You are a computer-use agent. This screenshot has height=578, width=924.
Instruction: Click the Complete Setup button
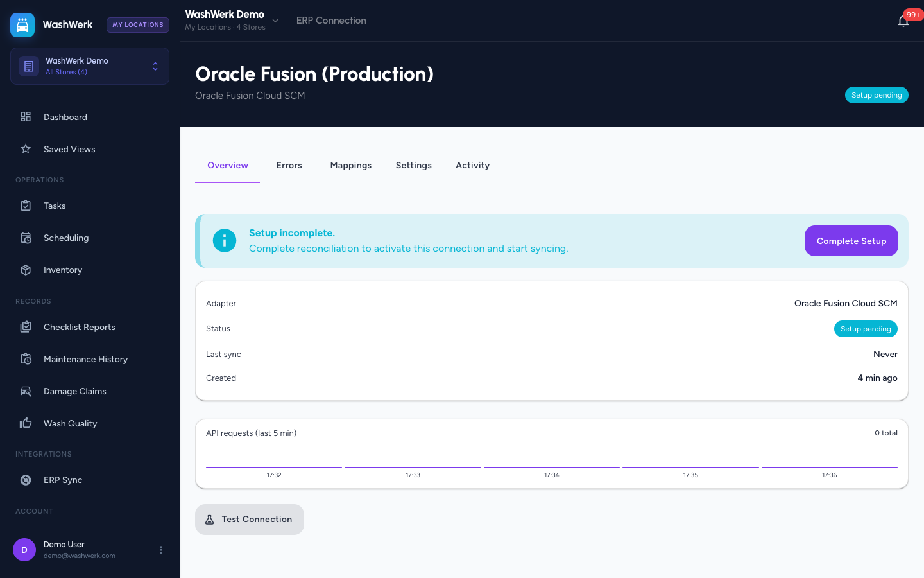(851, 241)
